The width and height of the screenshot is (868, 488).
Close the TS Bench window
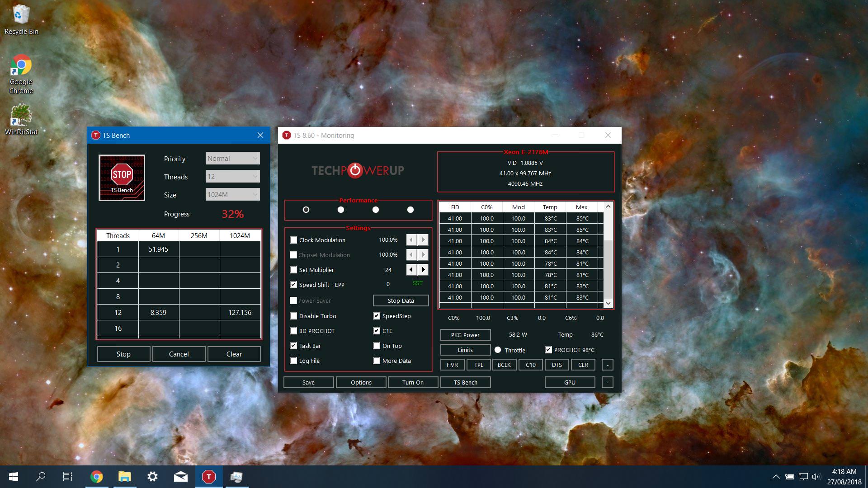260,135
